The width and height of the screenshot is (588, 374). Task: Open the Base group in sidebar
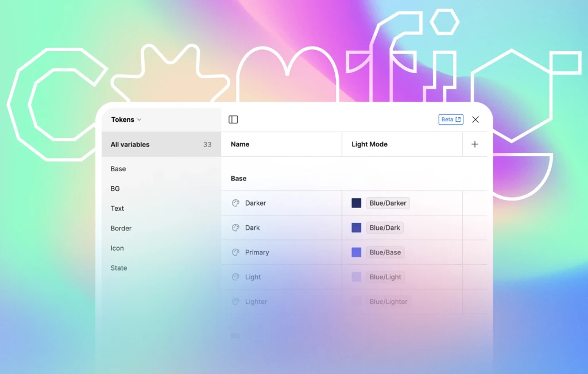118,169
